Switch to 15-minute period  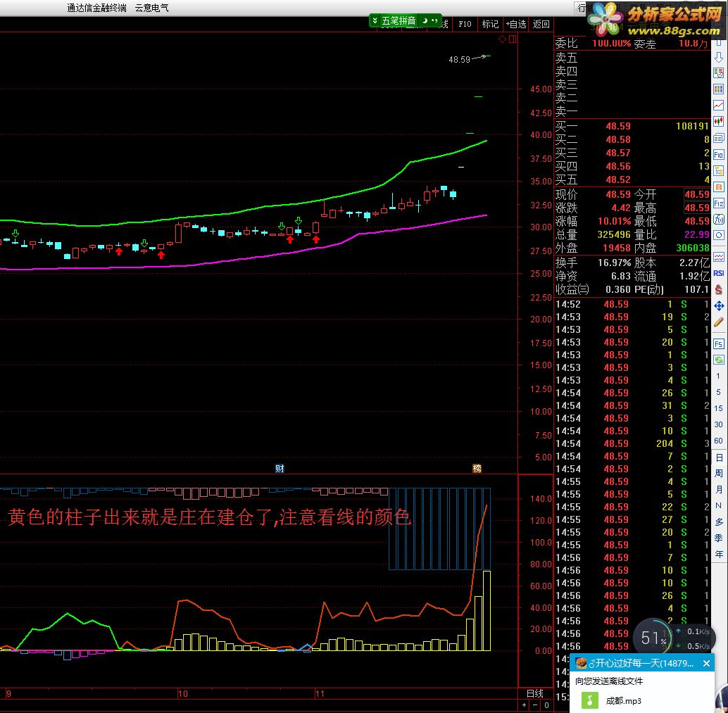pyautogui.click(x=719, y=408)
